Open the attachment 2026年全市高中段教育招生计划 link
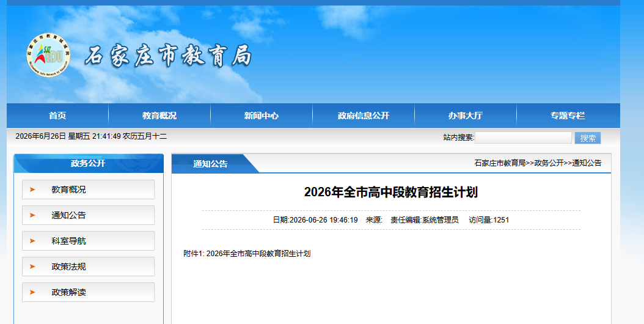The width and height of the screenshot is (644, 324). (258, 254)
